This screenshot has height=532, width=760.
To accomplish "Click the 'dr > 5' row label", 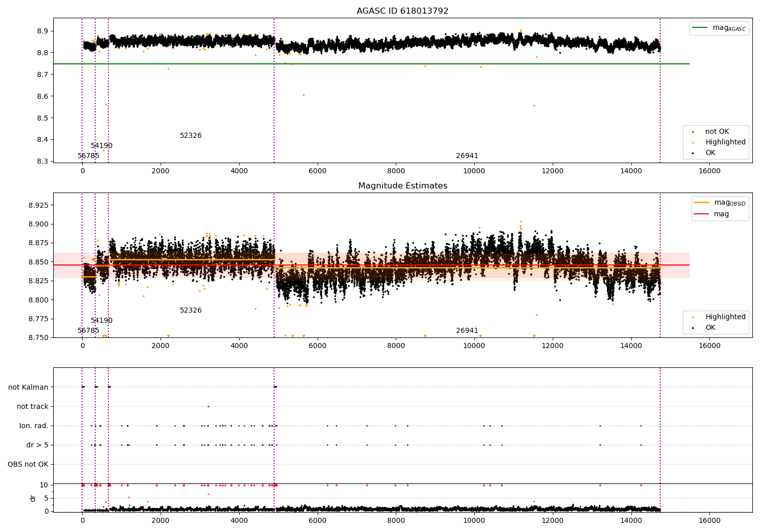I will click(x=37, y=445).
